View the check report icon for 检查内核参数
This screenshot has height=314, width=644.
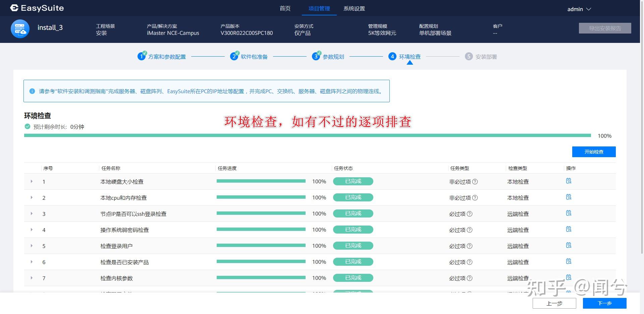(569, 277)
